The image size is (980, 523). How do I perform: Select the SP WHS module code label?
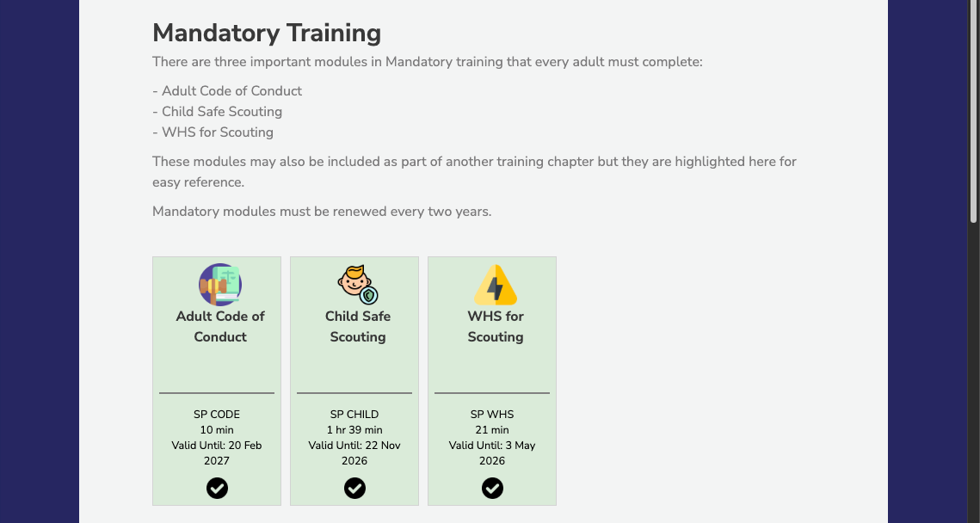(x=492, y=415)
